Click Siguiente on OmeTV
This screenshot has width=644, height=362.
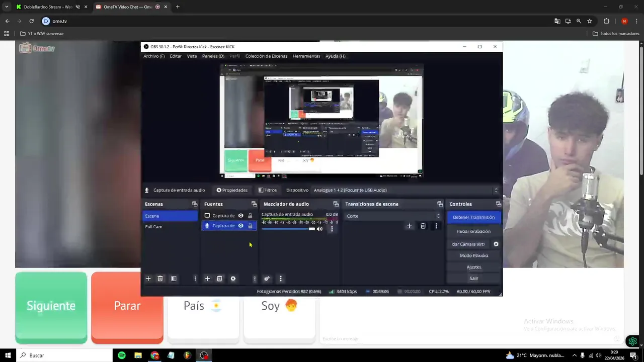(x=51, y=308)
